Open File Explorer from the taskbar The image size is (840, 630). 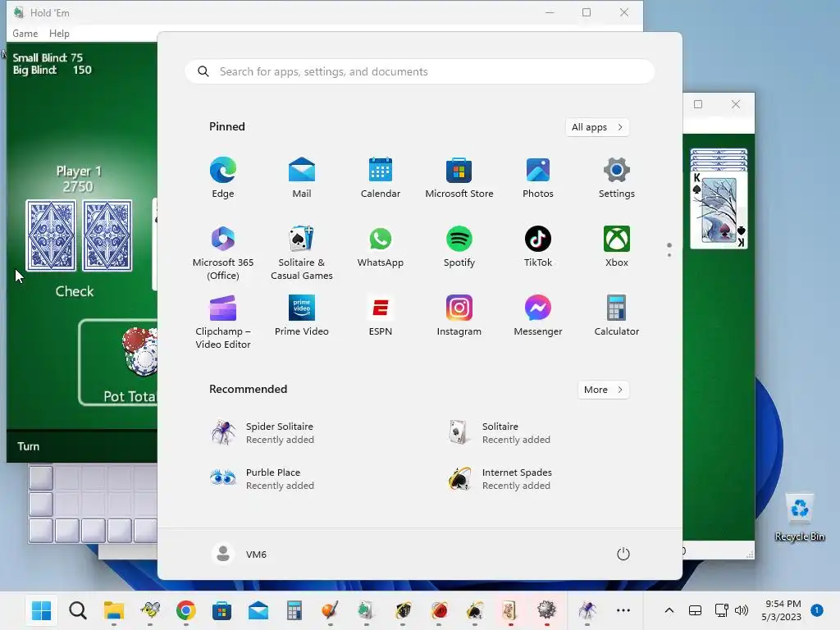(x=114, y=610)
